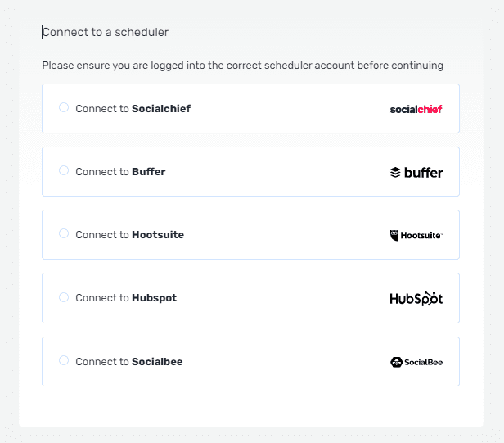Viewport: 504px width, 443px height.
Task: Click the "Connect to Hubspot" label text
Action: [126, 298]
